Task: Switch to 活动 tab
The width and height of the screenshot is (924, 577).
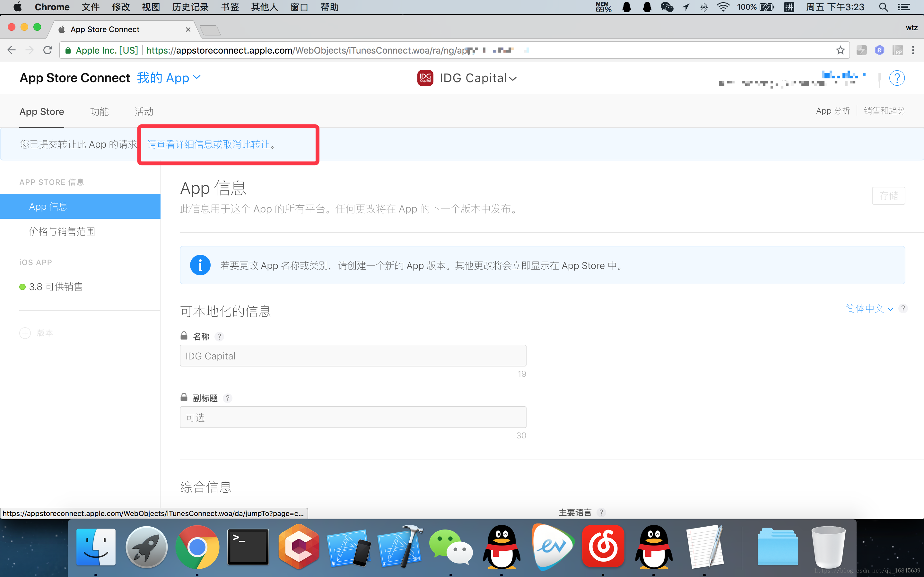Action: pos(144,112)
